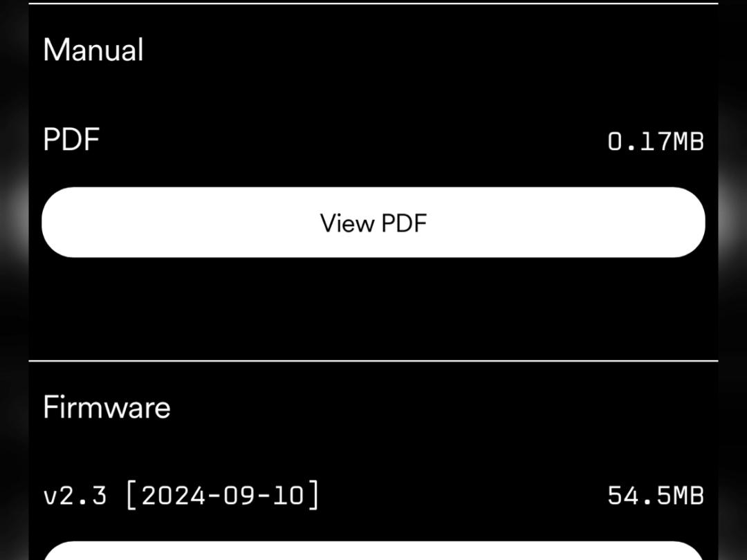Tap the 54.5MB firmware size text
The image size is (747, 560).
[656, 495]
